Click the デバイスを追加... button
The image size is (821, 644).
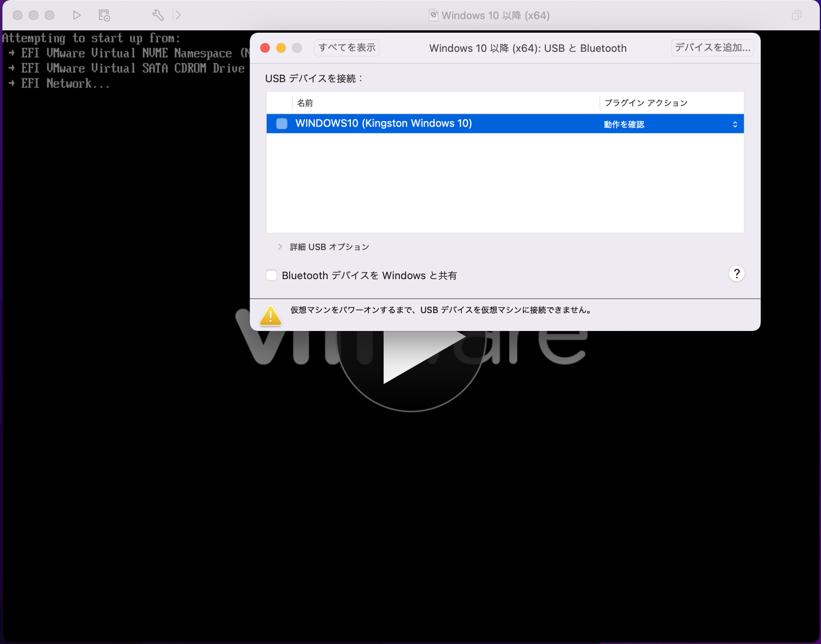point(713,48)
